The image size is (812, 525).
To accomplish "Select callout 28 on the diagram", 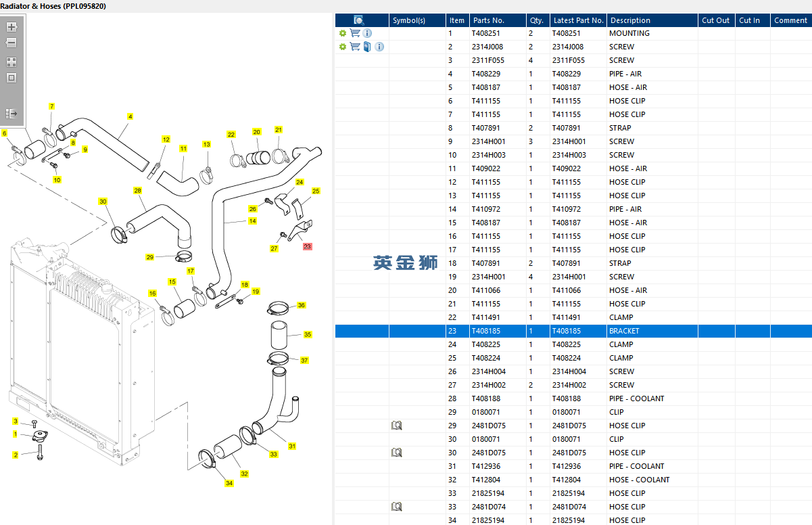I will (138, 190).
